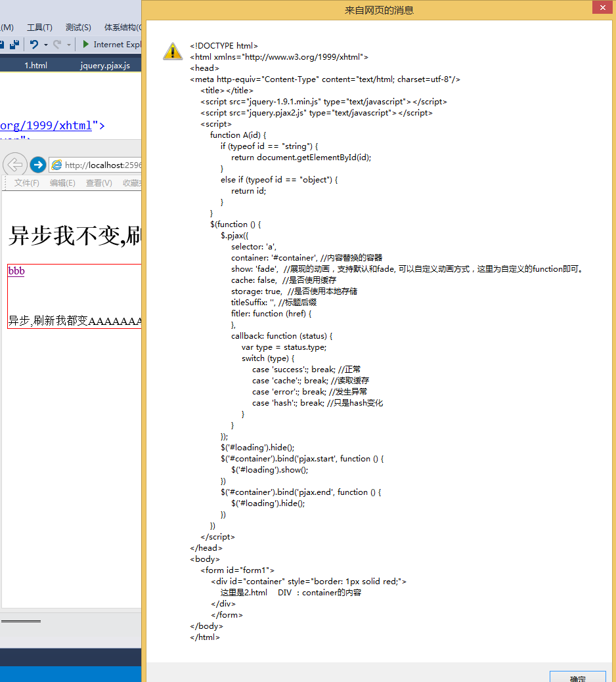The width and height of the screenshot is (616, 682).
Task: Go back in the Internet Explorer window
Action: click(15, 165)
